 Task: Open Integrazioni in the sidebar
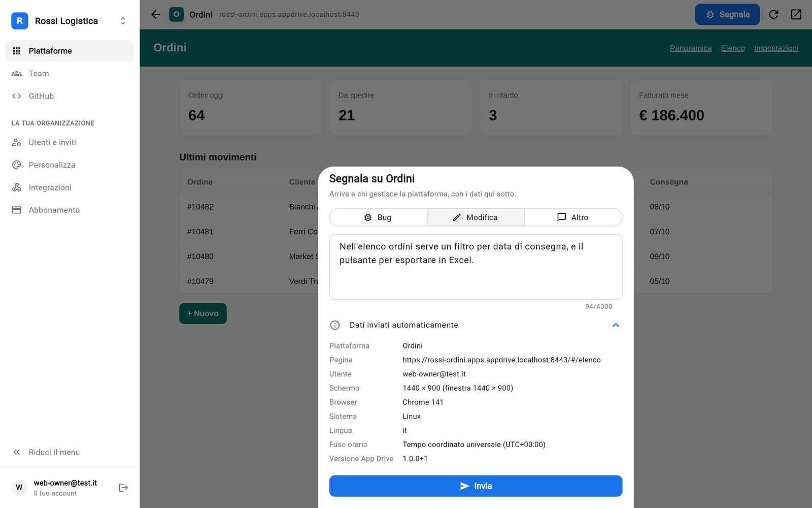tap(70, 187)
